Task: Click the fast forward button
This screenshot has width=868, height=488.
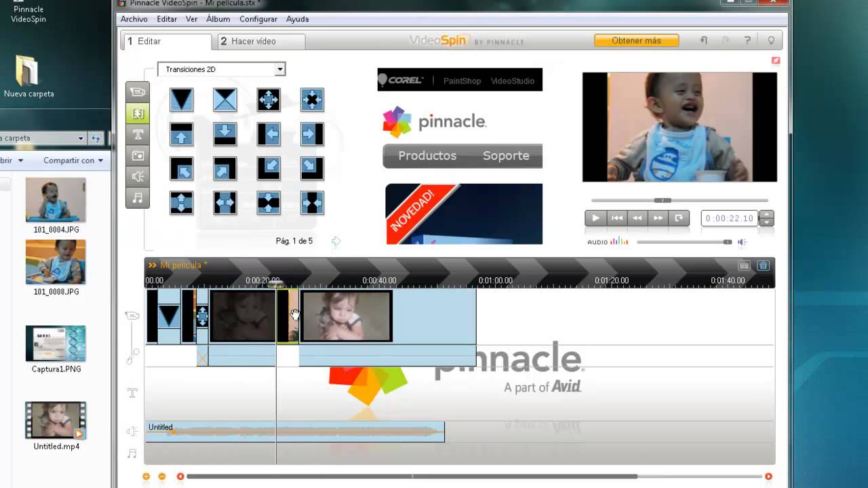Action: pos(658,218)
